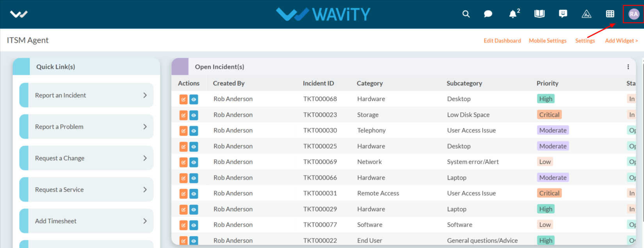Open the smiley feedback icon
Viewport: 644px width, 248px height.
coord(563,14)
